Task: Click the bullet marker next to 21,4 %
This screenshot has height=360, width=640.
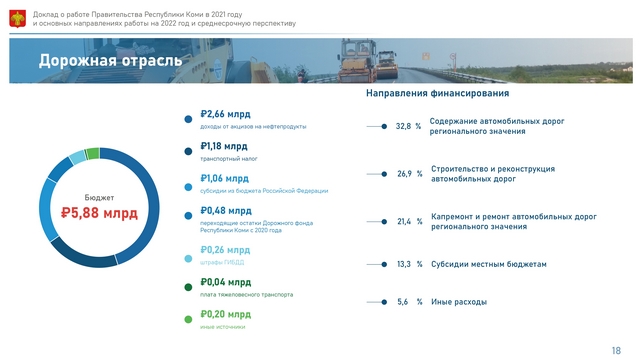Action: coord(384,222)
